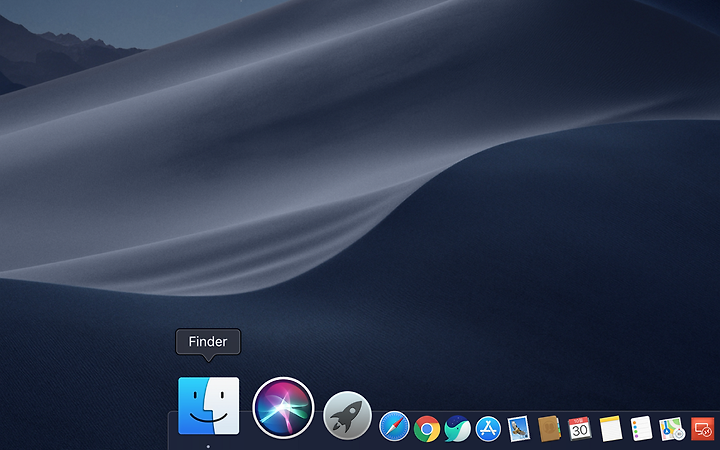Open Safari compass icon
The width and height of the screenshot is (720, 450).
[394, 426]
